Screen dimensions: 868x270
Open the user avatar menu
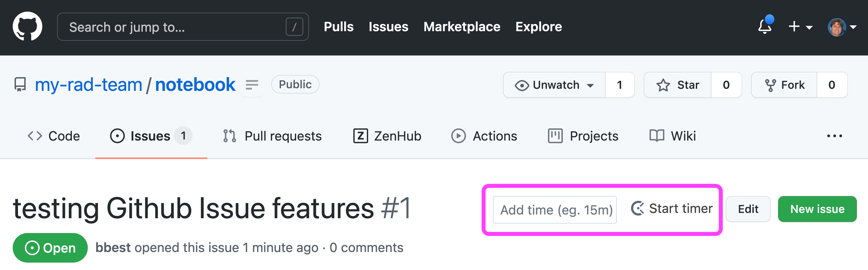coord(842,27)
